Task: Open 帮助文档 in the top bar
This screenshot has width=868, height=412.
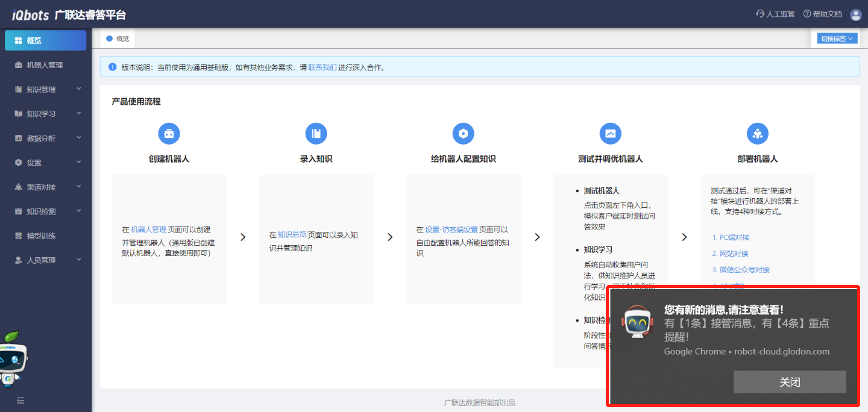Action: [822, 14]
